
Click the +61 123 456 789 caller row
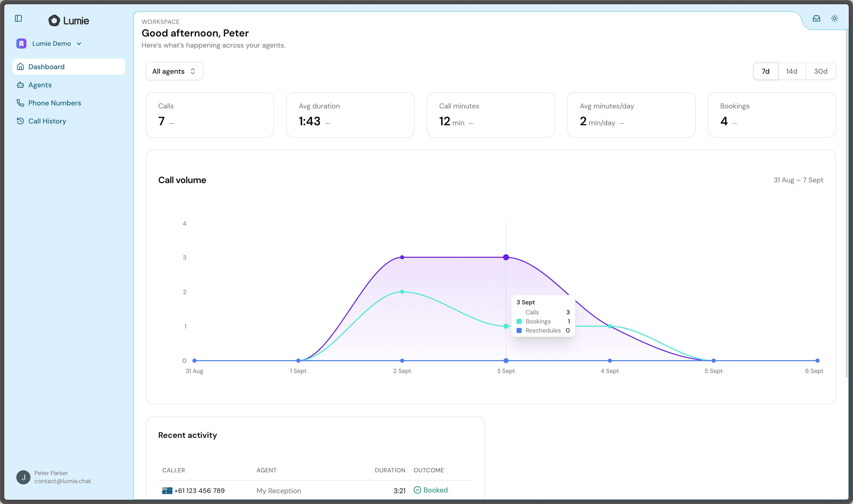pyautogui.click(x=199, y=490)
